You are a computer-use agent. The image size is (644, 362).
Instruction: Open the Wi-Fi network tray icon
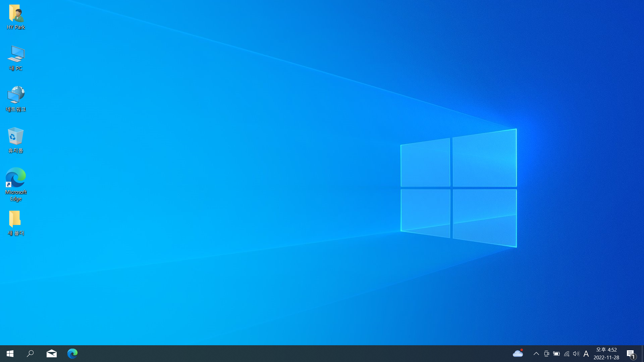coord(567,354)
